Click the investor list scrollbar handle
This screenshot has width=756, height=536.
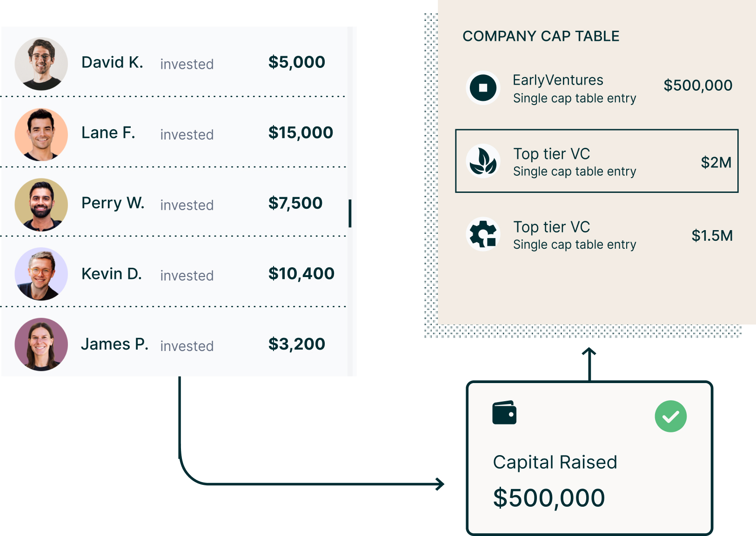click(x=350, y=213)
